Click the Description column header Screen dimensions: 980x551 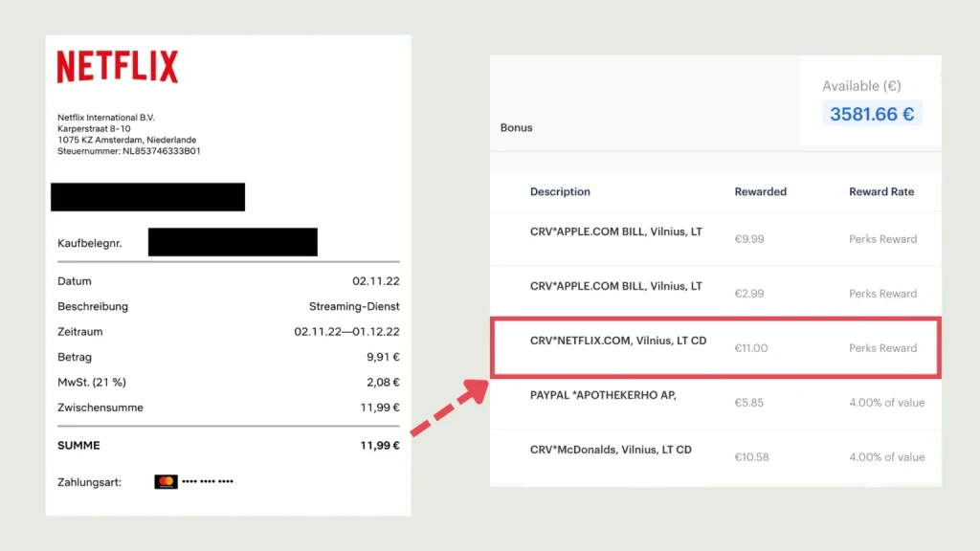[560, 191]
